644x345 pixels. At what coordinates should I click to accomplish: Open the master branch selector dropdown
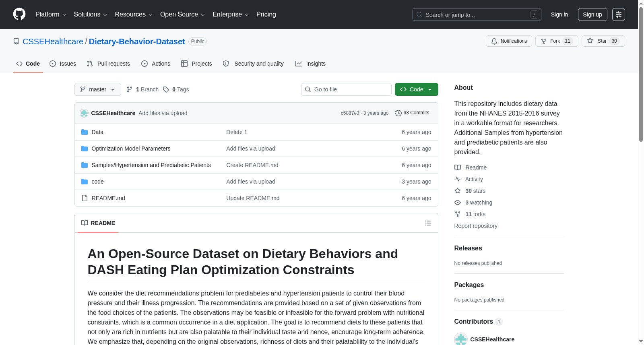(x=98, y=89)
